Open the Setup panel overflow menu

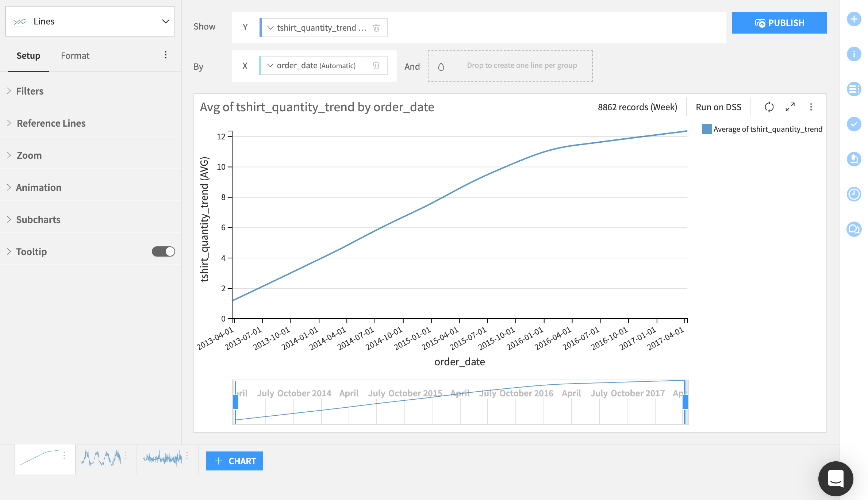[x=166, y=55]
